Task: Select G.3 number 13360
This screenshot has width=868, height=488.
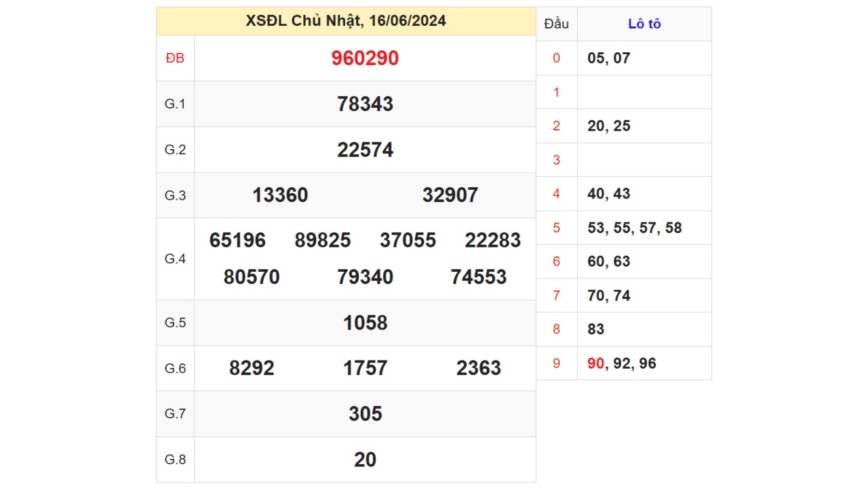Action: click(x=280, y=195)
